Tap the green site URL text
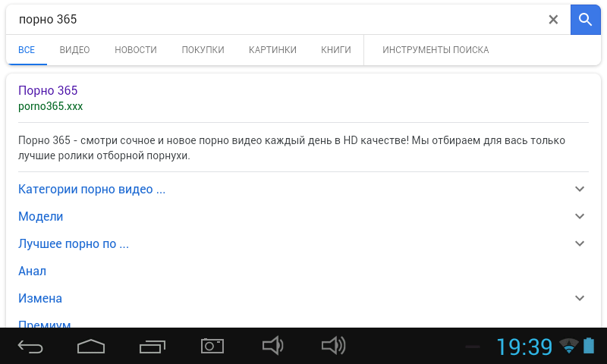Screen dimensions: 607x364 click(x=50, y=106)
